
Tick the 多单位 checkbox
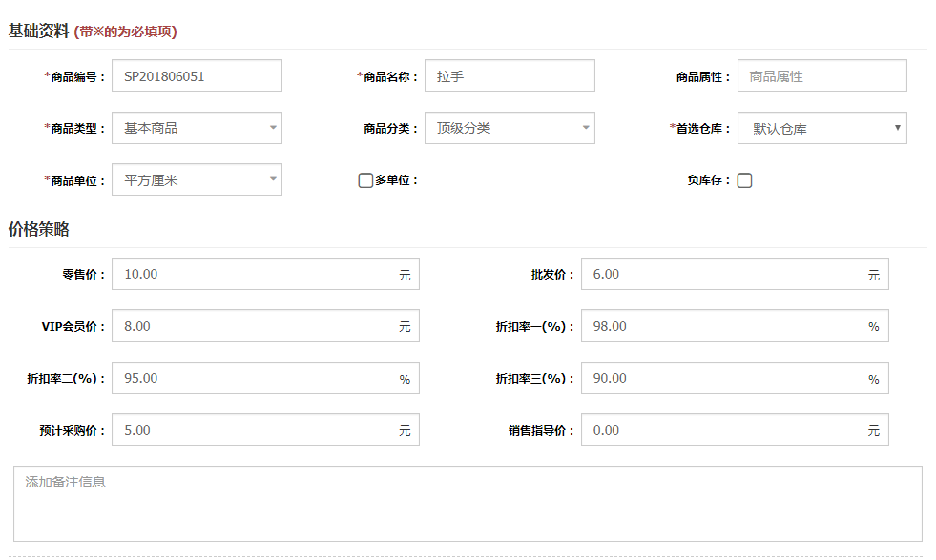[x=365, y=180]
